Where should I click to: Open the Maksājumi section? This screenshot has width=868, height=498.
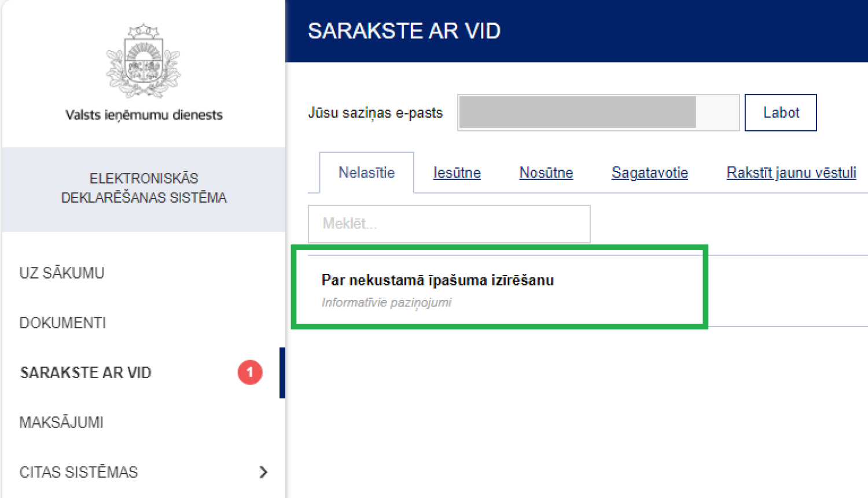pyautogui.click(x=61, y=422)
